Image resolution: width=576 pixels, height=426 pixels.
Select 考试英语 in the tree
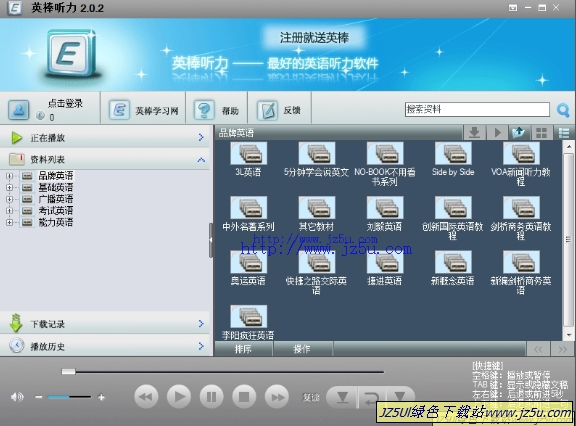pos(56,210)
